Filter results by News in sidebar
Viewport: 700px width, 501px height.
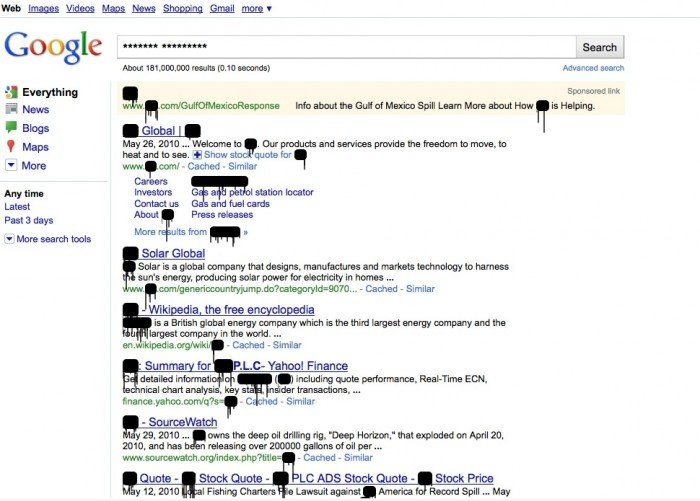pos(36,109)
